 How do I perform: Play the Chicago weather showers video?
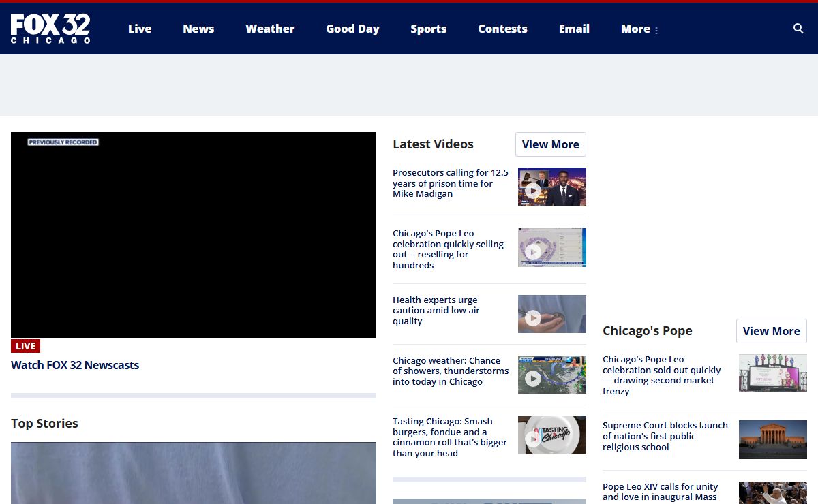[x=552, y=375]
